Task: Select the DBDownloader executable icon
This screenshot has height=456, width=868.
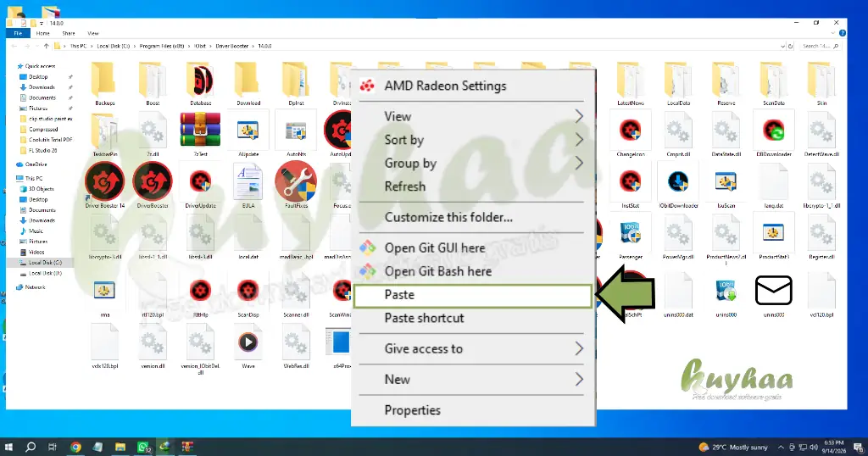Action: [773, 131]
